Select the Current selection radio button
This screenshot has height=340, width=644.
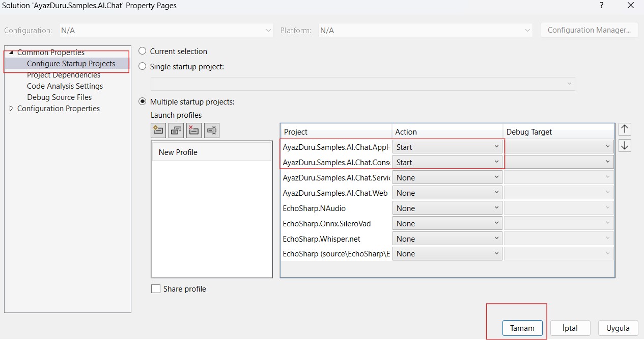coord(143,51)
